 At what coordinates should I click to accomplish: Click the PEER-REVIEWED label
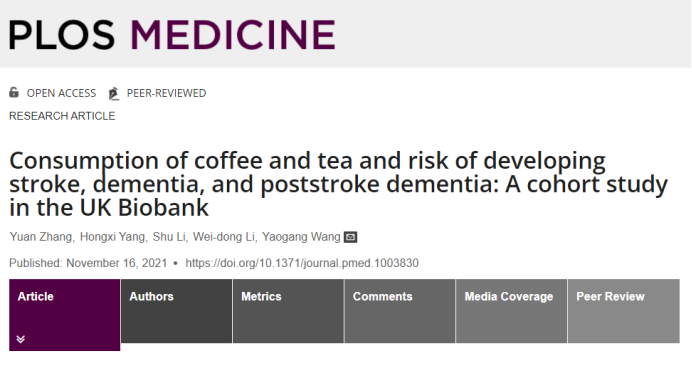166,93
